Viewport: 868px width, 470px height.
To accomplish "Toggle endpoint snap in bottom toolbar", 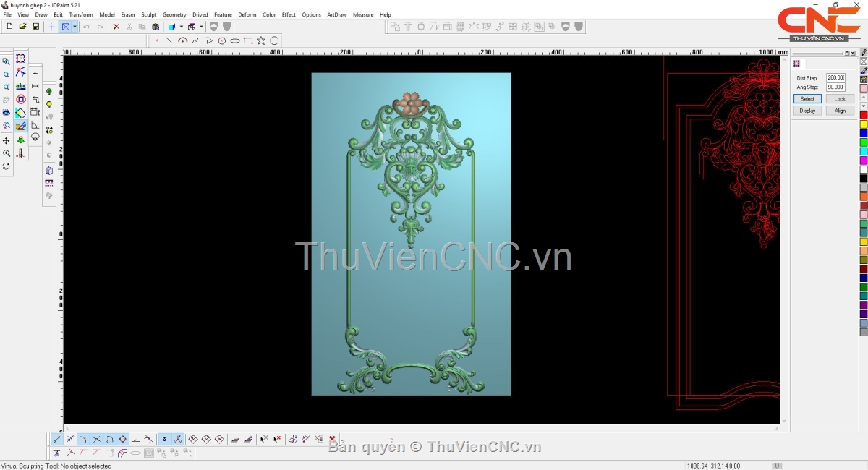I will click(x=57, y=439).
